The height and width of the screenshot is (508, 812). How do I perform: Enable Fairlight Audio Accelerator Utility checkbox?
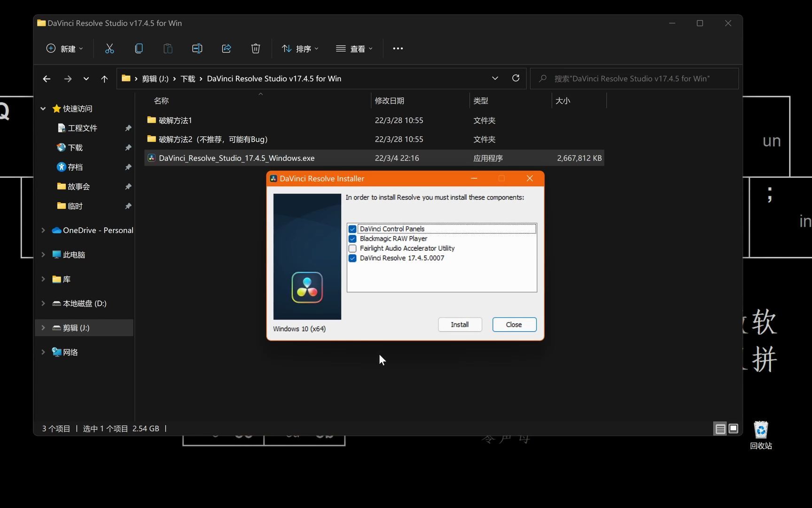tap(352, 248)
